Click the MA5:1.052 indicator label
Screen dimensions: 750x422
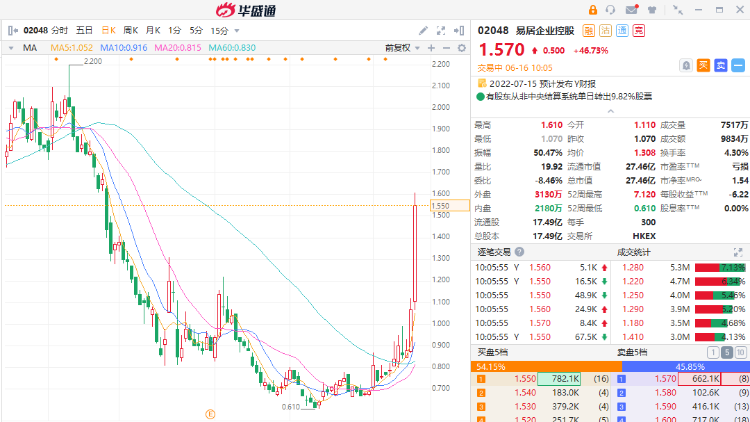[72, 48]
